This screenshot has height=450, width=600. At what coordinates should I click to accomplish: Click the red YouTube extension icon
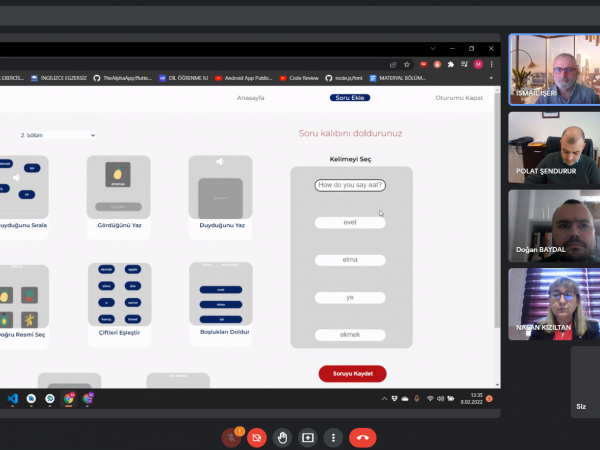424,64
